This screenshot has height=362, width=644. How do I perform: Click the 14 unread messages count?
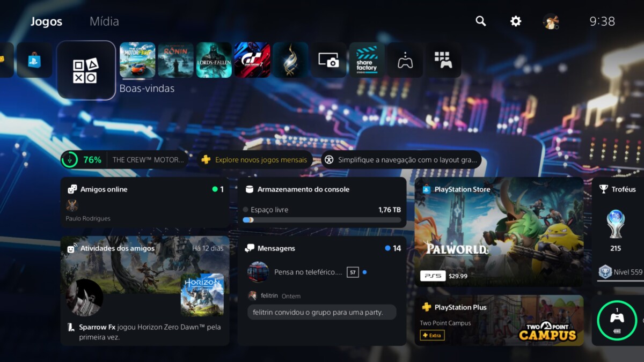pyautogui.click(x=397, y=248)
